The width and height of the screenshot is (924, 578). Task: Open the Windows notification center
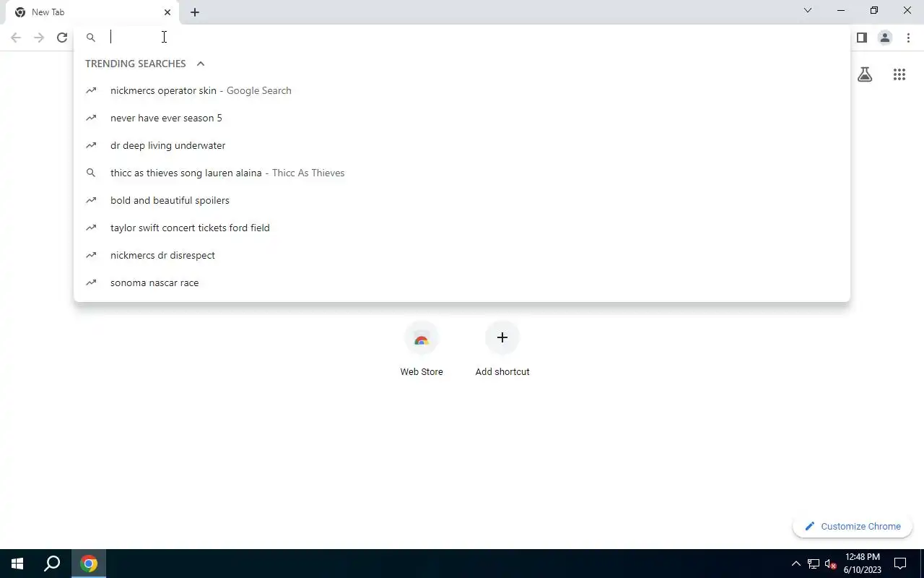[x=900, y=564]
